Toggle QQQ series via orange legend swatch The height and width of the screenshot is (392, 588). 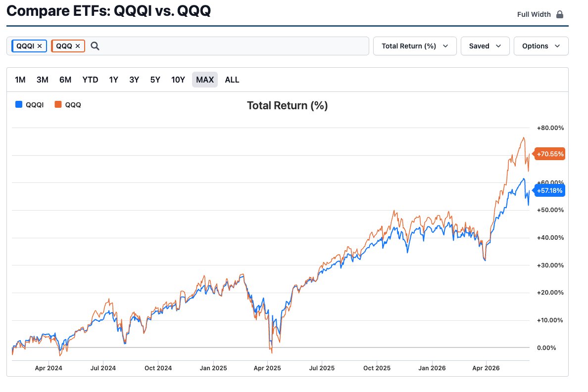pos(58,104)
